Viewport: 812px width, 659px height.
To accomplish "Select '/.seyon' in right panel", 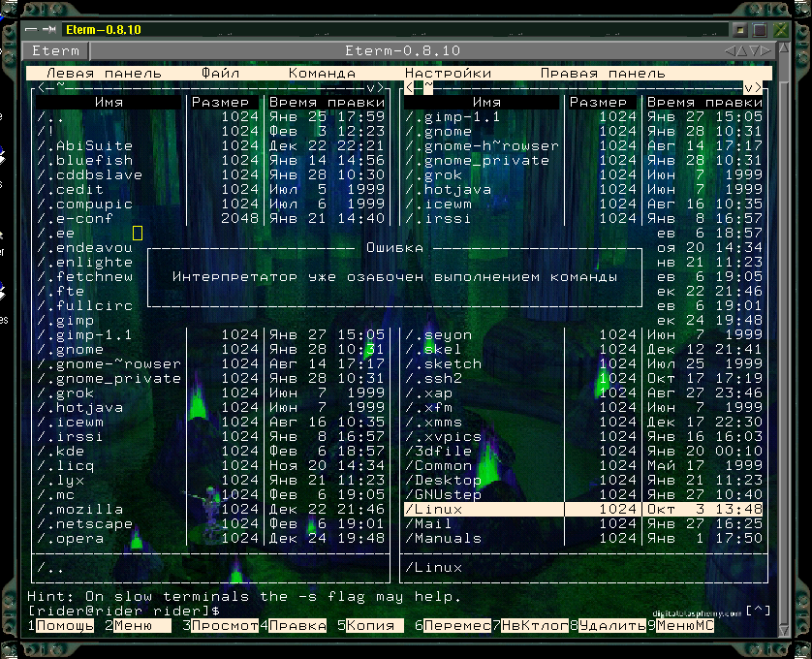I will tap(583, 335).
